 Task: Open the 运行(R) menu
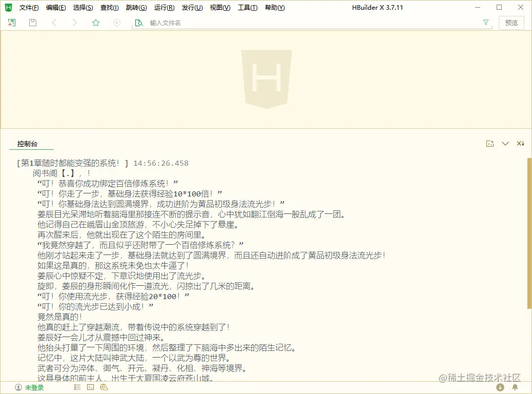pos(164,8)
